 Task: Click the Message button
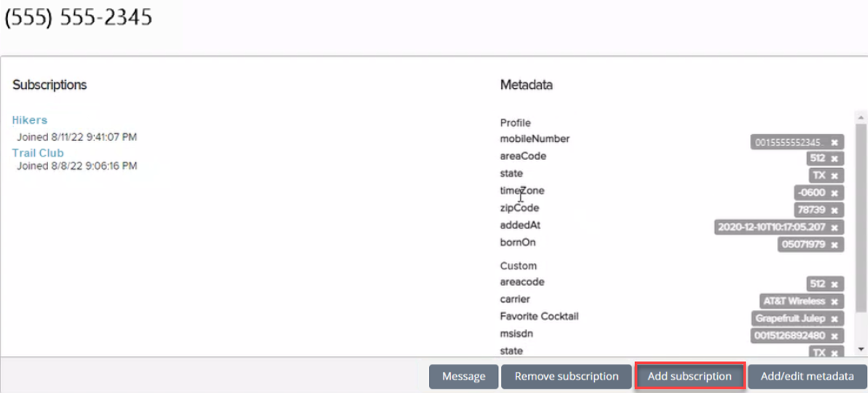(x=463, y=376)
